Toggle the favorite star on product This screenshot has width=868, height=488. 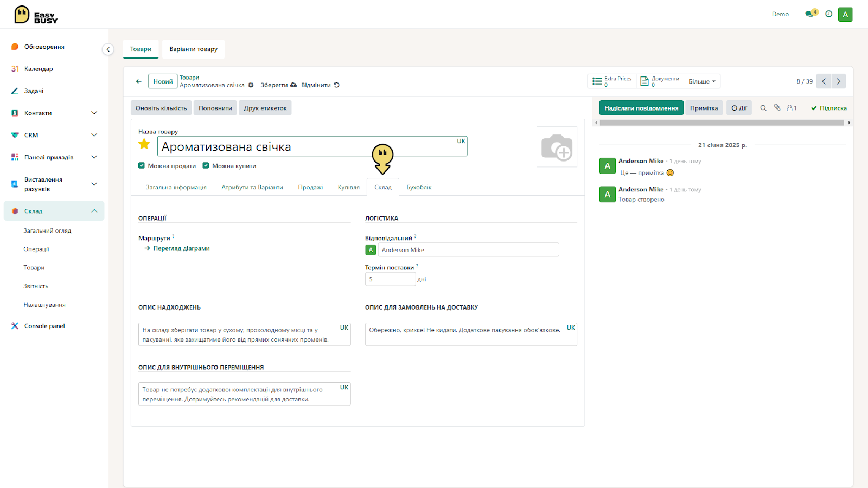tap(144, 144)
